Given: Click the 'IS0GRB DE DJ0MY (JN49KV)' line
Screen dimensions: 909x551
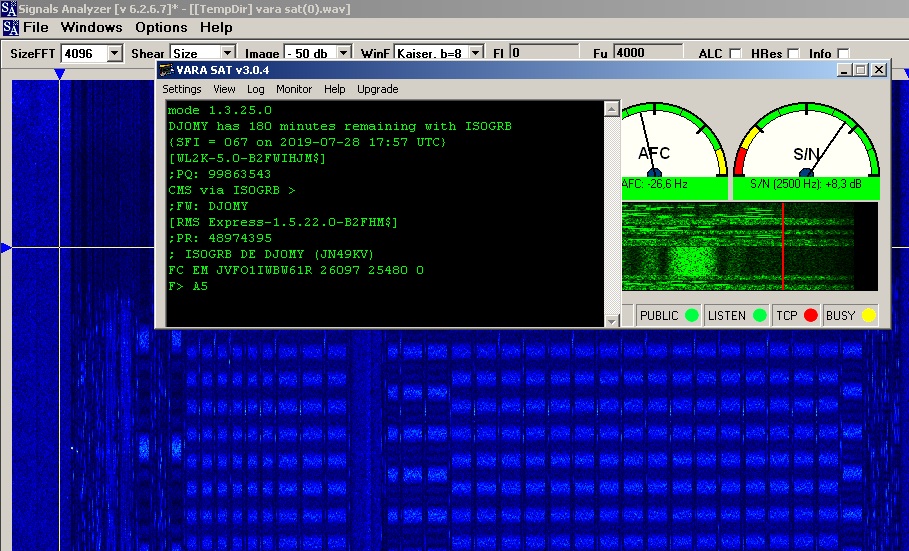Looking at the screenshot, I should [x=271, y=254].
